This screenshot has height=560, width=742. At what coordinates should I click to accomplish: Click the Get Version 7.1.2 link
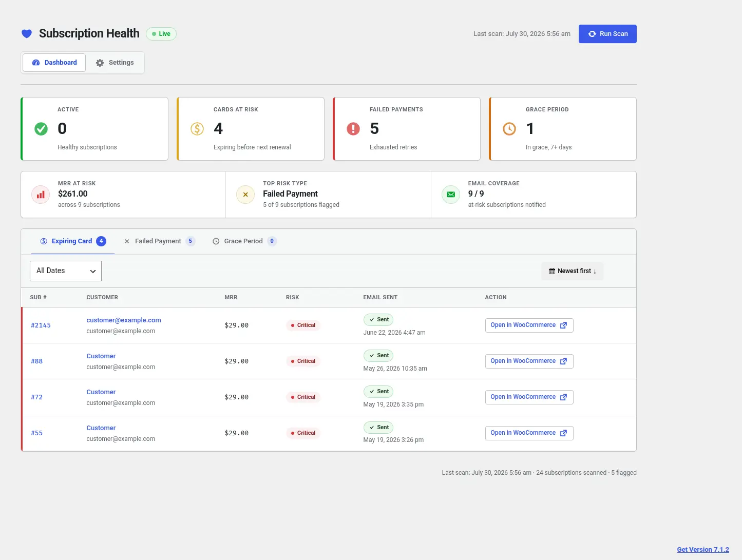(x=703, y=550)
